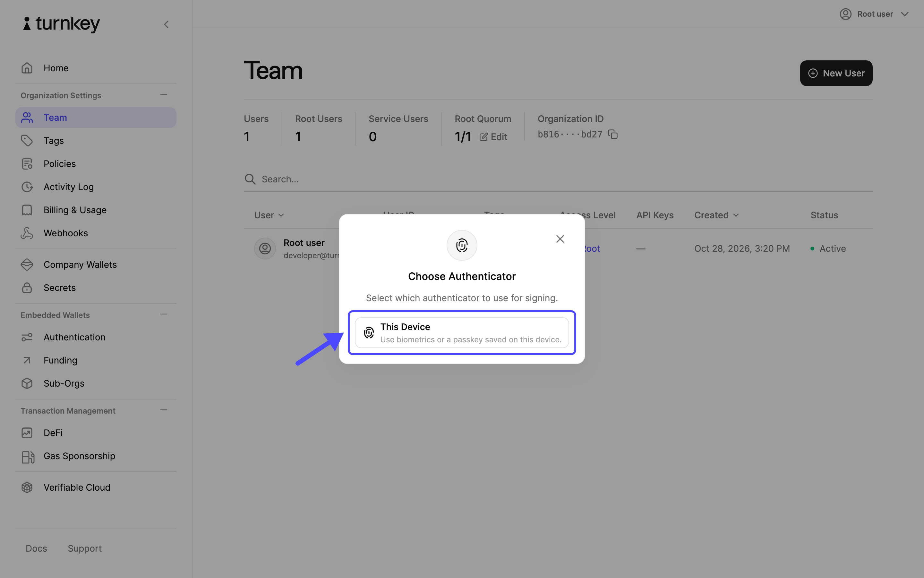The image size is (924, 578).
Task: Click the Activity Log clock icon
Action: click(x=27, y=187)
